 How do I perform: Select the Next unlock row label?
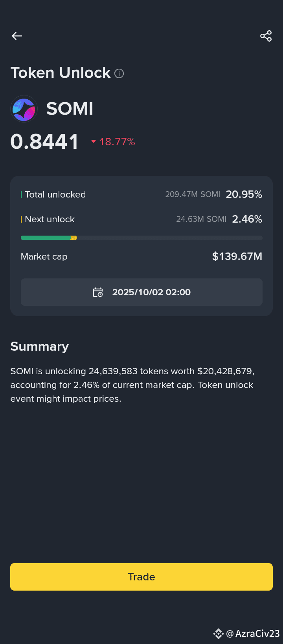click(50, 220)
